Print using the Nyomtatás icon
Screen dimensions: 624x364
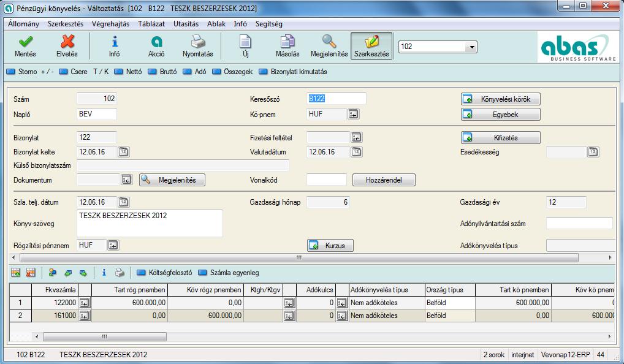198,46
